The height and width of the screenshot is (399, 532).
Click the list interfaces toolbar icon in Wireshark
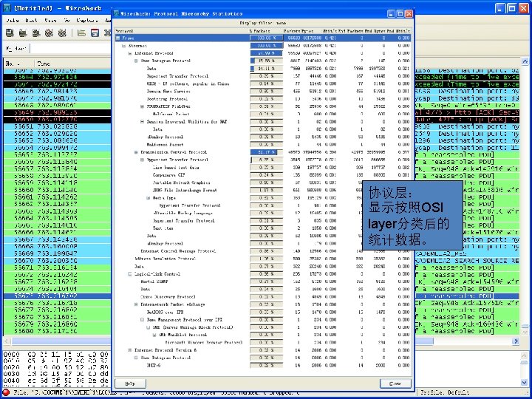(x=10, y=33)
